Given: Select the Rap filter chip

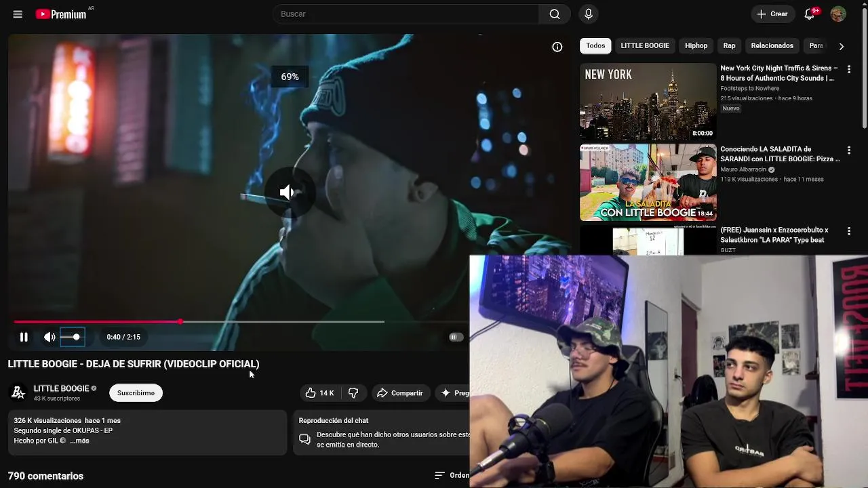Looking at the screenshot, I should (729, 46).
